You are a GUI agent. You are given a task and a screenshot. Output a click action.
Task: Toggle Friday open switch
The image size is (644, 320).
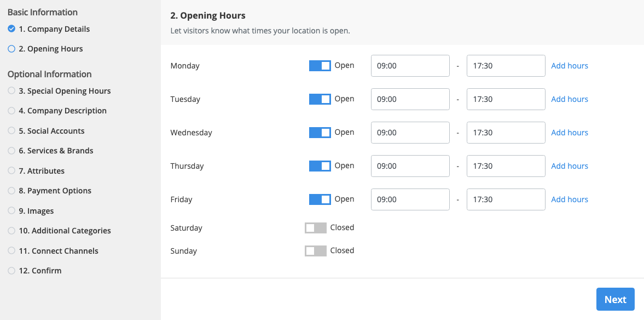(x=320, y=199)
